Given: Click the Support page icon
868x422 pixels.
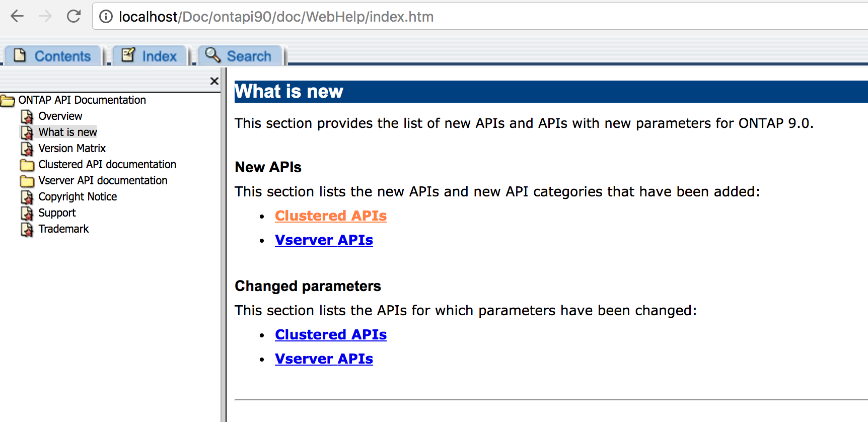Looking at the screenshot, I should pos(27,213).
